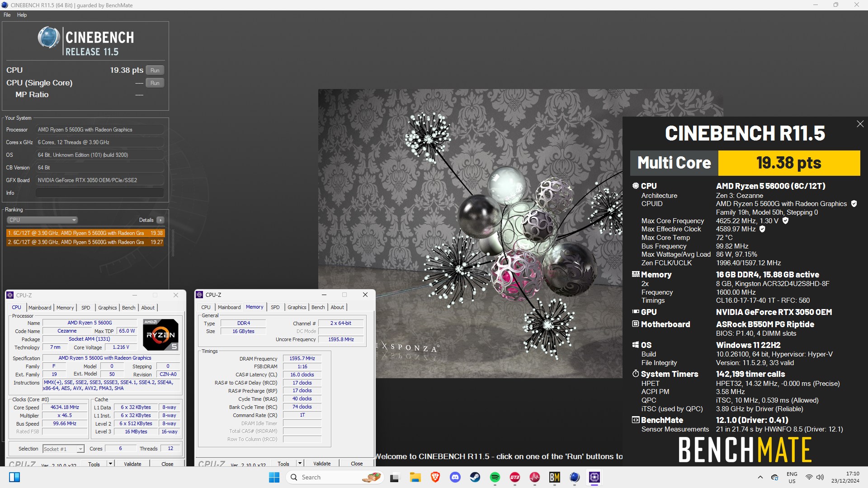Open Graphics tab in left CPU-Z window
The image size is (868, 488).
click(108, 308)
